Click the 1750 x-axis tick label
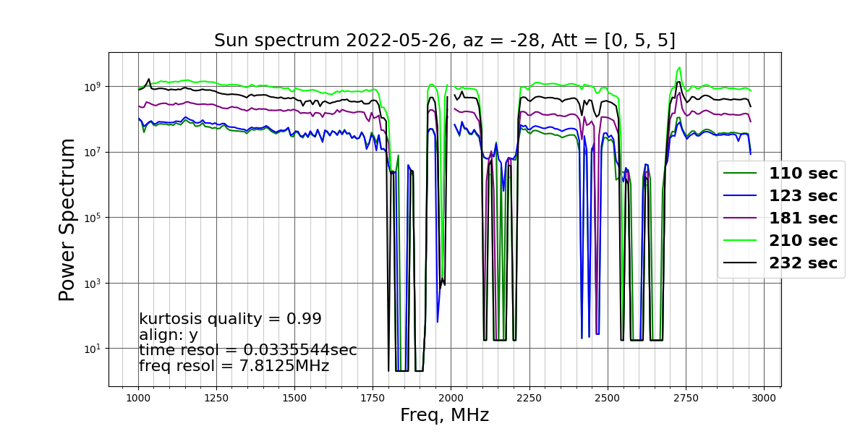Viewport: 868px width, 434px height. (x=373, y=398)
